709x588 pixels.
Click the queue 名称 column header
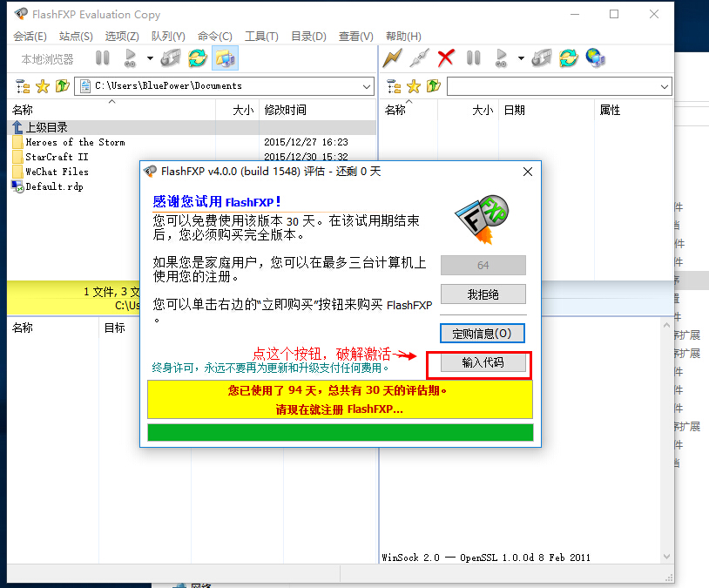click(x=53, y=328)
